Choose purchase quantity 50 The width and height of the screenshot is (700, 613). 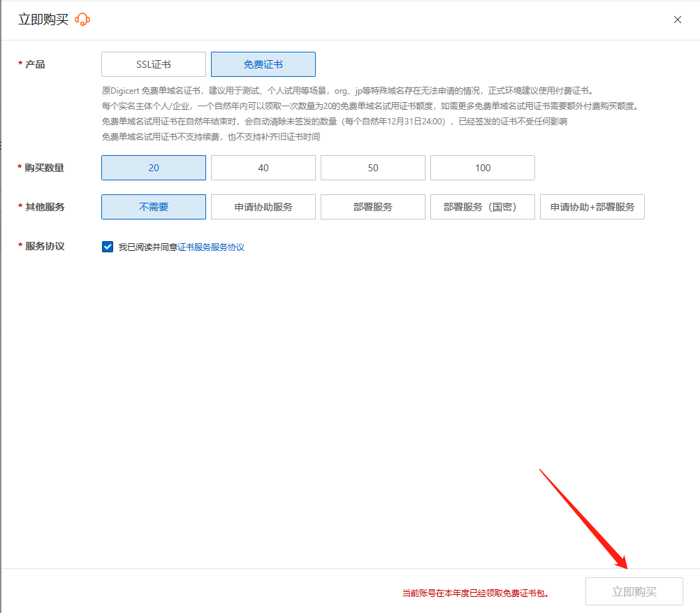click(x=373, y=168)
